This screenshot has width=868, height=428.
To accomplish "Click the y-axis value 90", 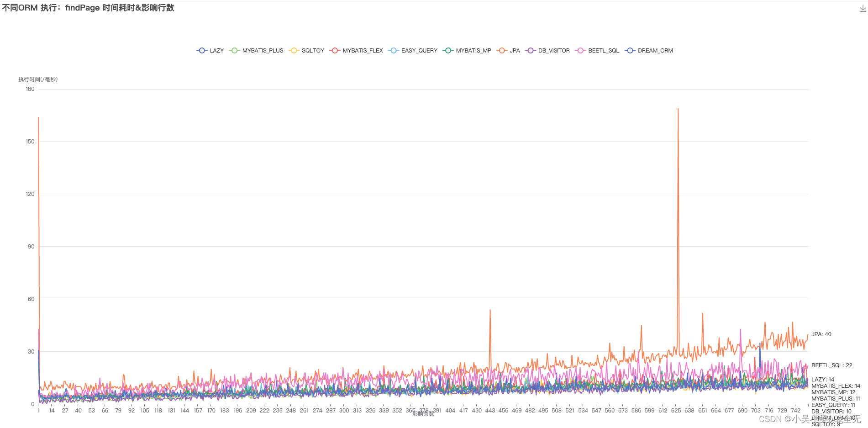I will pyautogui.click(x=31, y=247).
